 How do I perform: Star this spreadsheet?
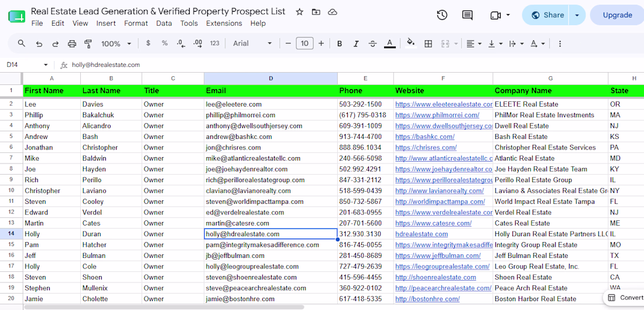(x=299, y=12)
